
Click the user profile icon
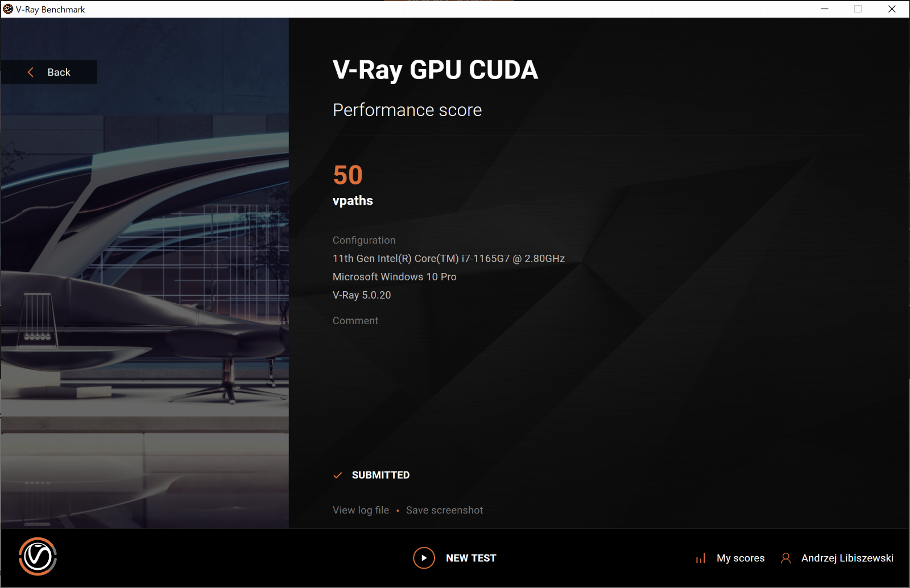click(785, 558)
